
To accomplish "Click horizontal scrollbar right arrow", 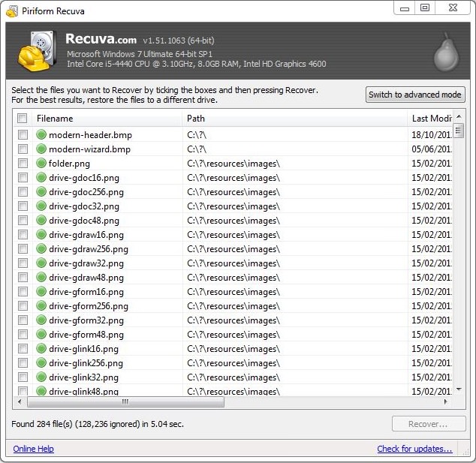I will click(x=446, y=401).
